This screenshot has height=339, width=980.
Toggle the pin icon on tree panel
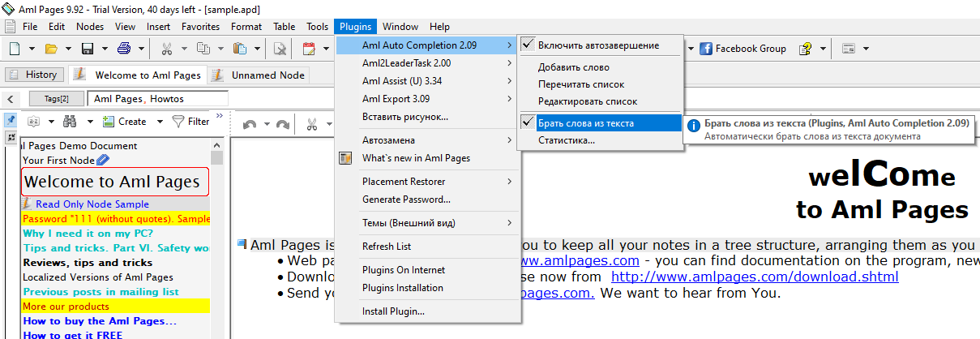(11, 120)
